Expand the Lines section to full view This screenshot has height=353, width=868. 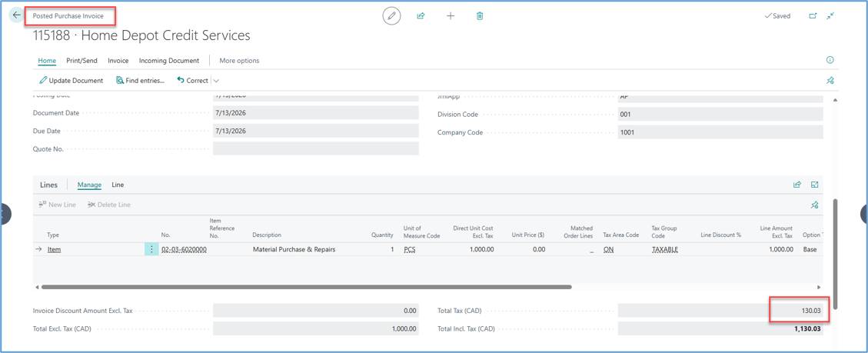click(x=814, y=185)
